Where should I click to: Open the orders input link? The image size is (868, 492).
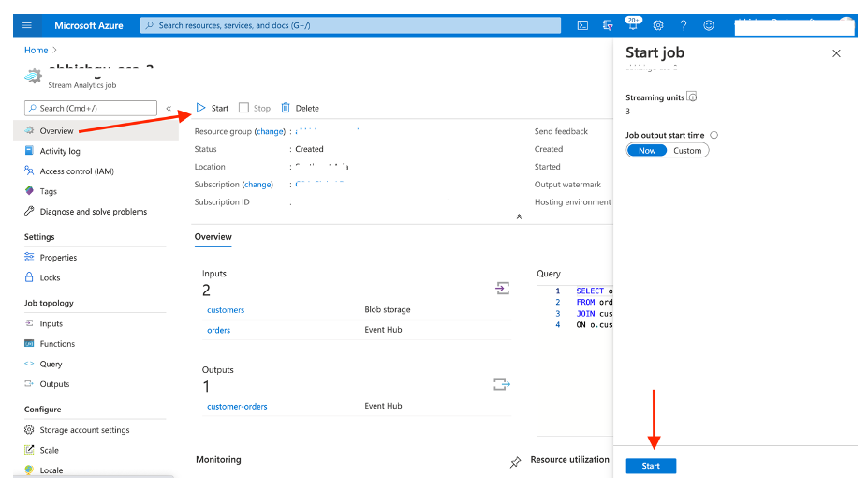click(219, 330)
